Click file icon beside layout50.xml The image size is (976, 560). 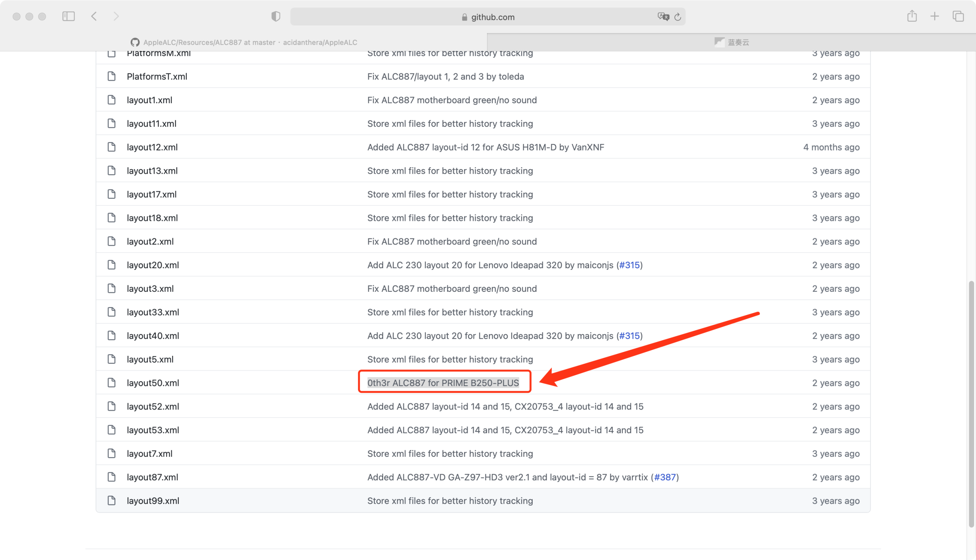pyautogui.click(x=112, y=383)
